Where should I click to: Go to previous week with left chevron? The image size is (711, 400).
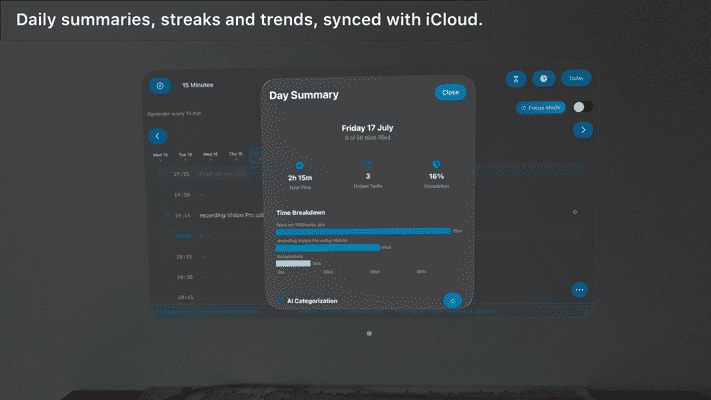158,136
